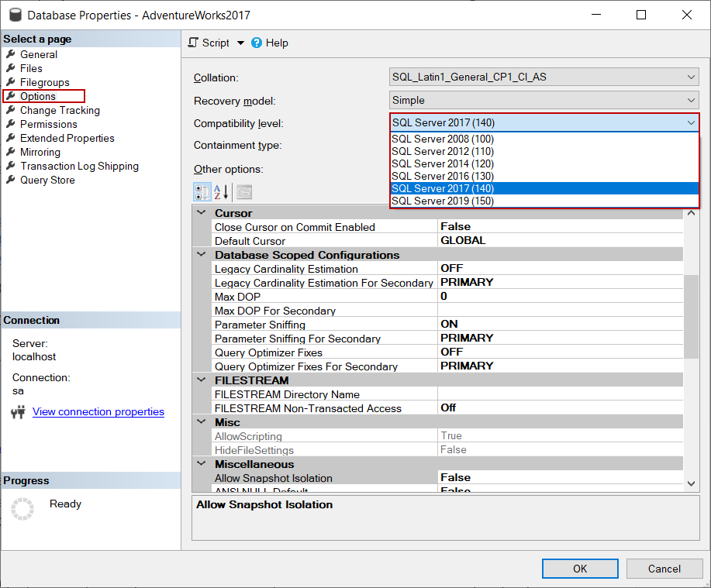Open the Filegroups page
This screenshot has height=588, width=711.
click(44, 82)
